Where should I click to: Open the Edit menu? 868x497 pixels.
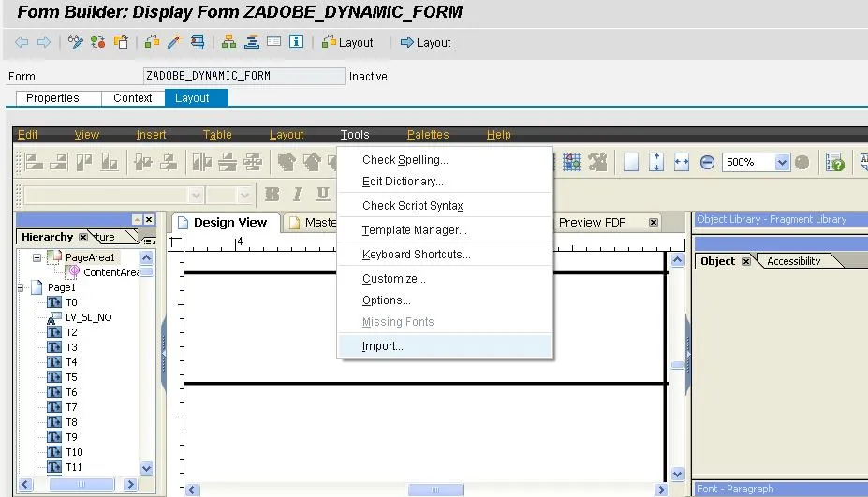[28, 135]
